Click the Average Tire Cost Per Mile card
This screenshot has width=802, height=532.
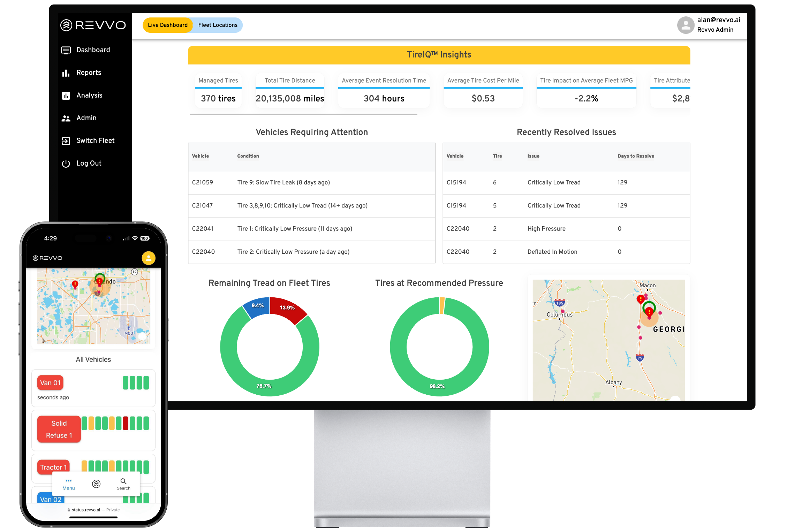pos(483,91)
